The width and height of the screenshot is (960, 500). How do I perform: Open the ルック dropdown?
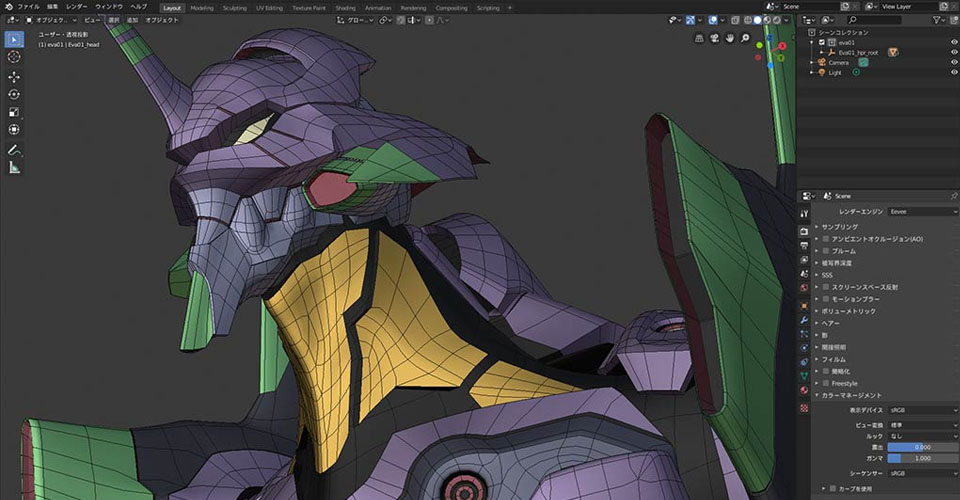(923, 436)
